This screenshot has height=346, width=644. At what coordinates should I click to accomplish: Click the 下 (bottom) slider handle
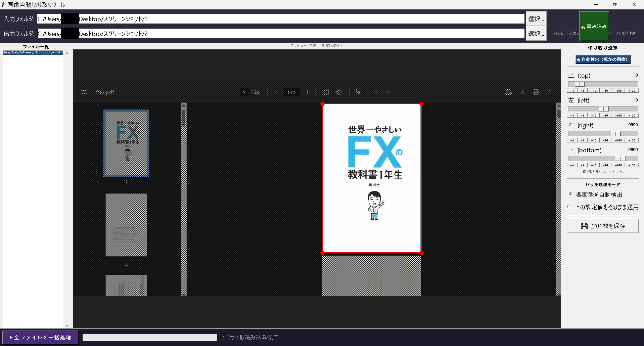pos(620,159)
